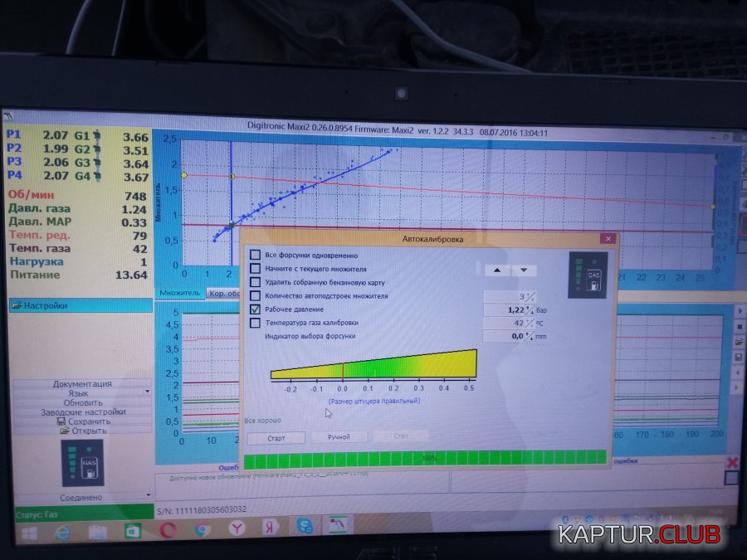Click the yellow-green nozzle size gauge
Image resolution: width=747 pixels, height=560 pixels.
pos(374,364)
